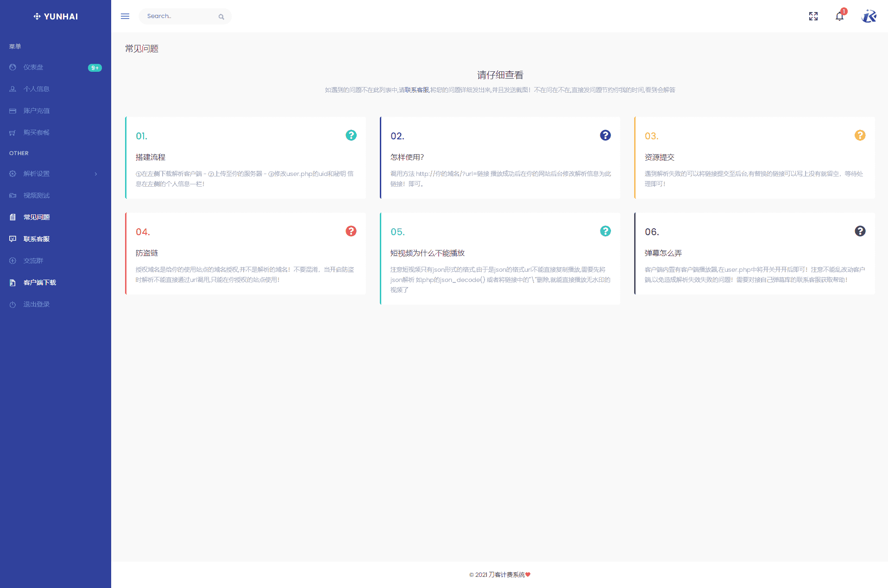Expand the 解析设置 submenu

pyautogui.click(x=37, y=174)
